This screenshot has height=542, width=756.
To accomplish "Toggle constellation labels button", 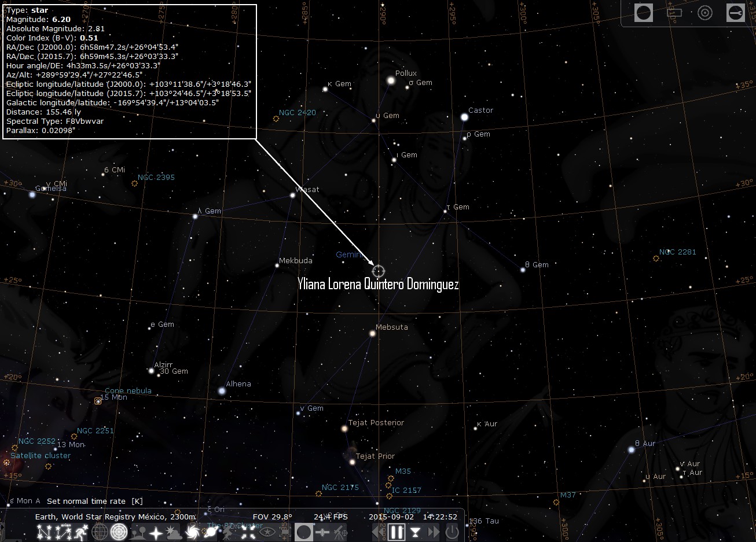I will [65, 532].
